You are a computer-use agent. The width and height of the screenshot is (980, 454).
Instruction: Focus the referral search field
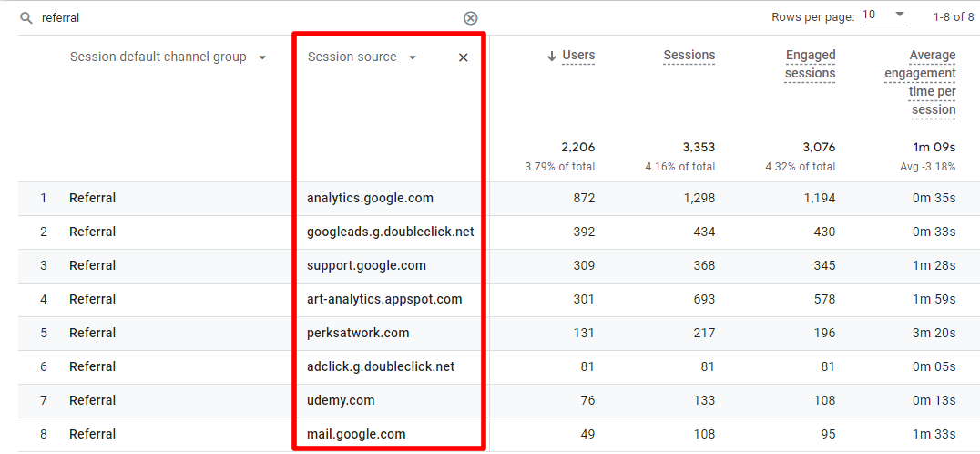pos(250,18)
